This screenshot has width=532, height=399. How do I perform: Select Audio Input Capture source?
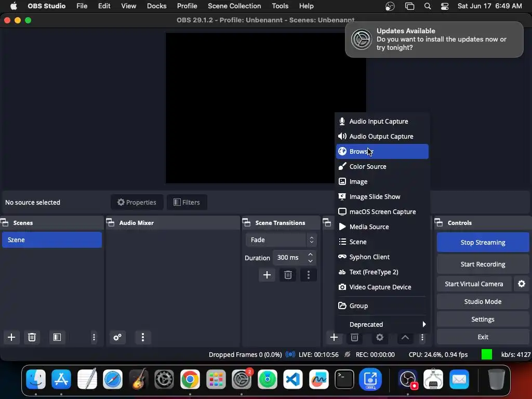coord(382,122)
